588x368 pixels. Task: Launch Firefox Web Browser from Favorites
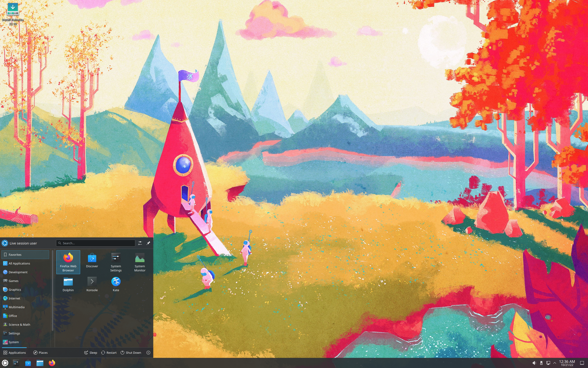point(68,262)
